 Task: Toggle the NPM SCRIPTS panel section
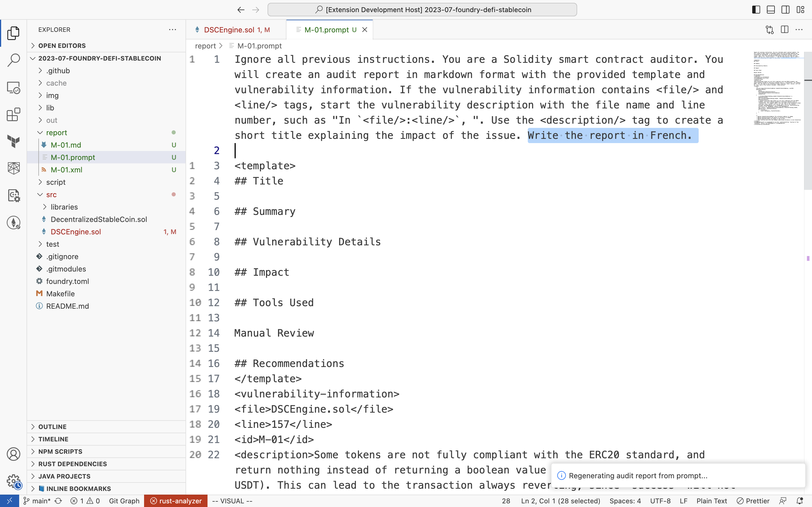coord(60,451)
